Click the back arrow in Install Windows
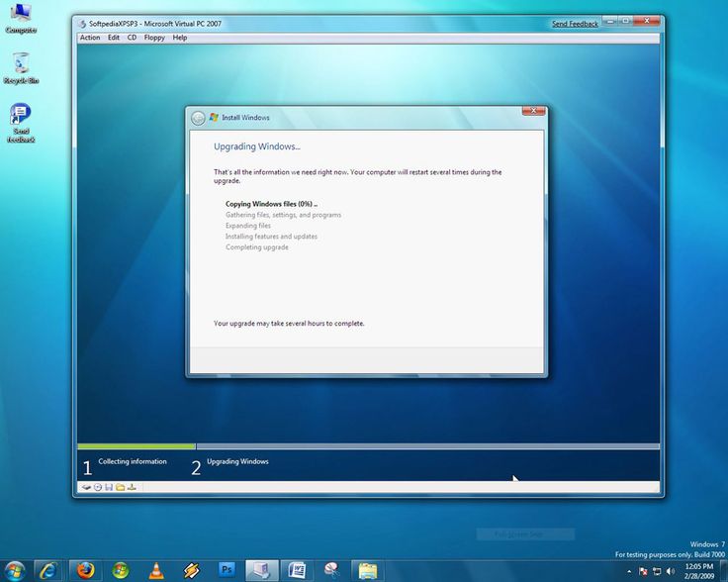The image size is (728, 582). (x=198, y=118)
